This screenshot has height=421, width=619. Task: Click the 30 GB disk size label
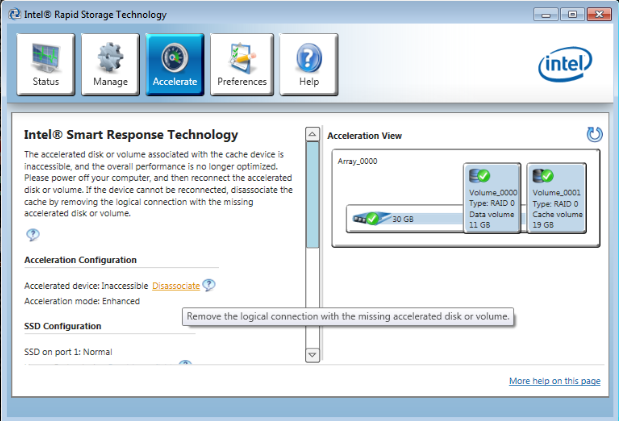point(403,219)
